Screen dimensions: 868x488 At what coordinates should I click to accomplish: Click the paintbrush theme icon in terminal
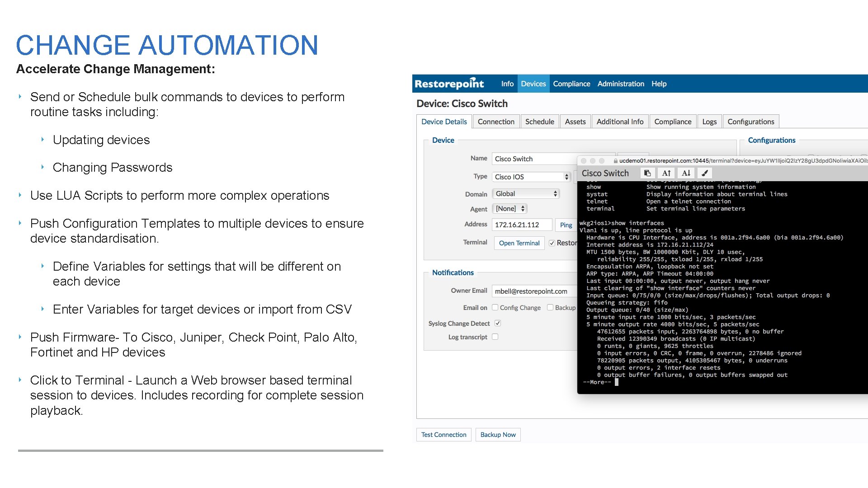coord(705,173)
